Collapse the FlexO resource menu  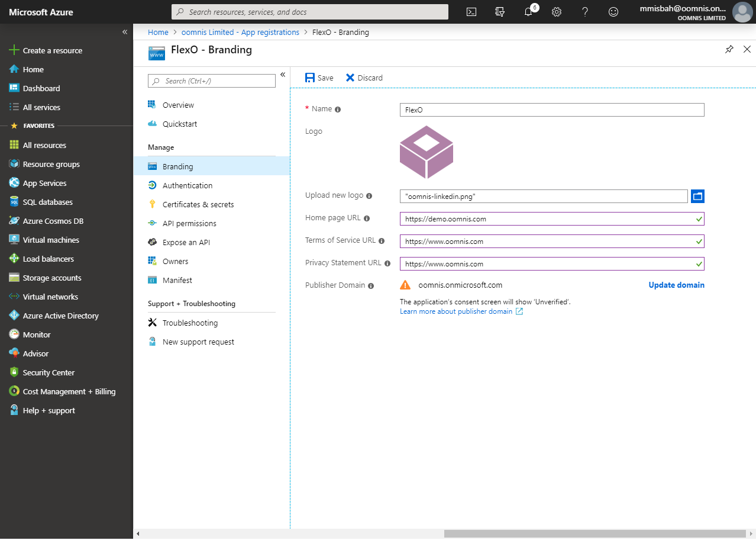point(283,75)
